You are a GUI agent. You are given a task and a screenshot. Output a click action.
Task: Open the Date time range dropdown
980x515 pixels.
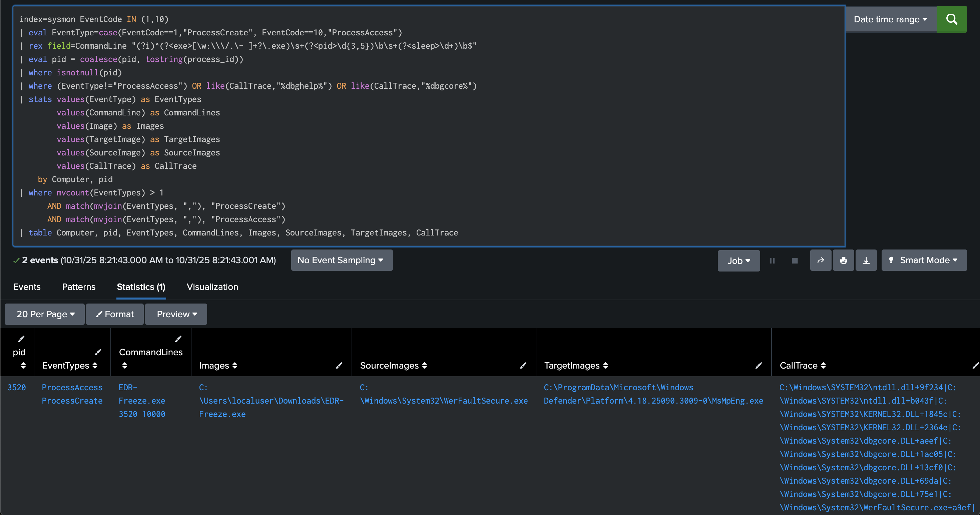890,19
